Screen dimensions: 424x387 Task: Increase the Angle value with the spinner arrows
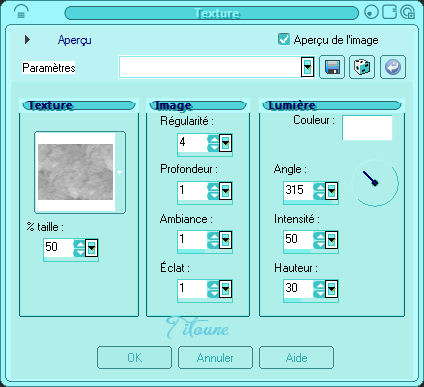tap(319, 187)
